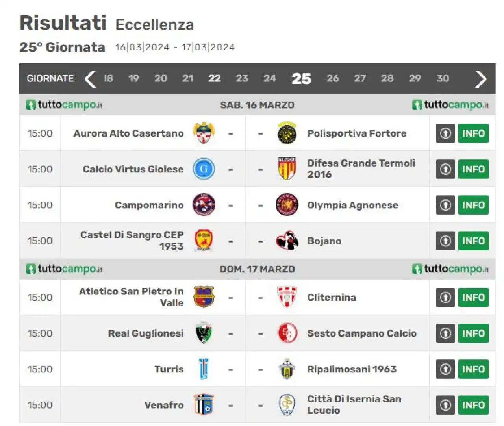Open INFO for Venafro vs Isernia match

click(473, 405)
